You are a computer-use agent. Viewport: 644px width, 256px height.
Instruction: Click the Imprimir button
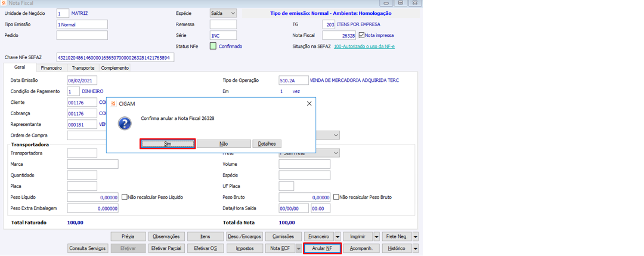358,237
